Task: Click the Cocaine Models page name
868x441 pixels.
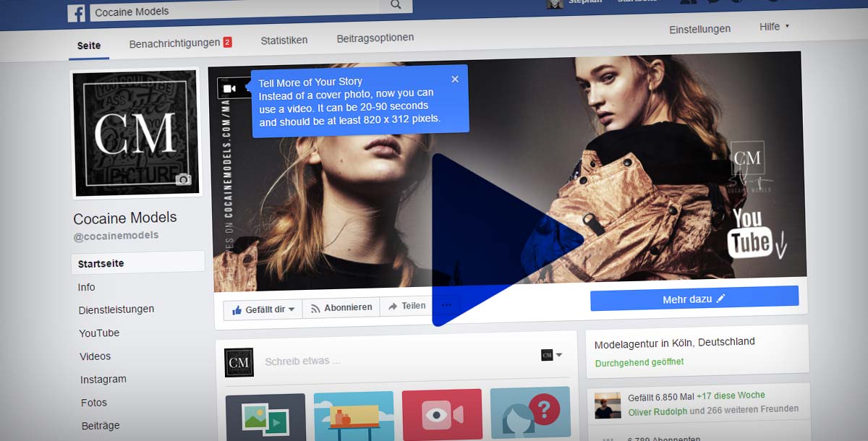Action: coord(125,218)
